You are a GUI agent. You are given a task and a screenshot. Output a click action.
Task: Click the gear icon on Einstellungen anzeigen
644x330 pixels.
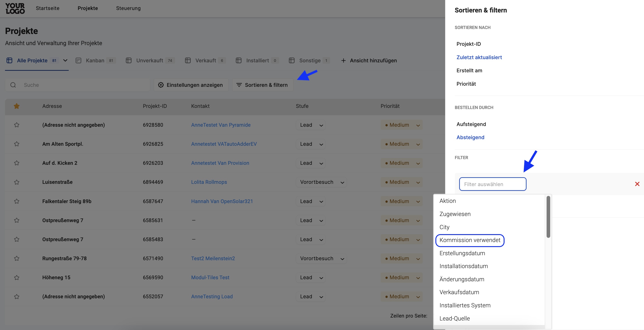pos(161,85)
